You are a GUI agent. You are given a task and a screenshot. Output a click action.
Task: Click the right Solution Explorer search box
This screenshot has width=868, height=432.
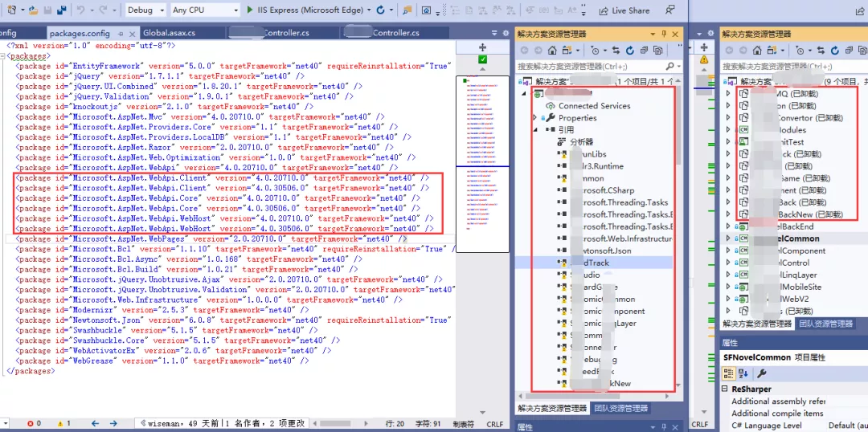tap(794, 67)
